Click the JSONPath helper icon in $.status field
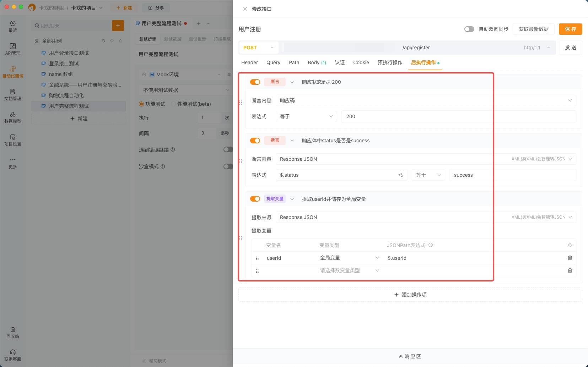 [401, 175]
